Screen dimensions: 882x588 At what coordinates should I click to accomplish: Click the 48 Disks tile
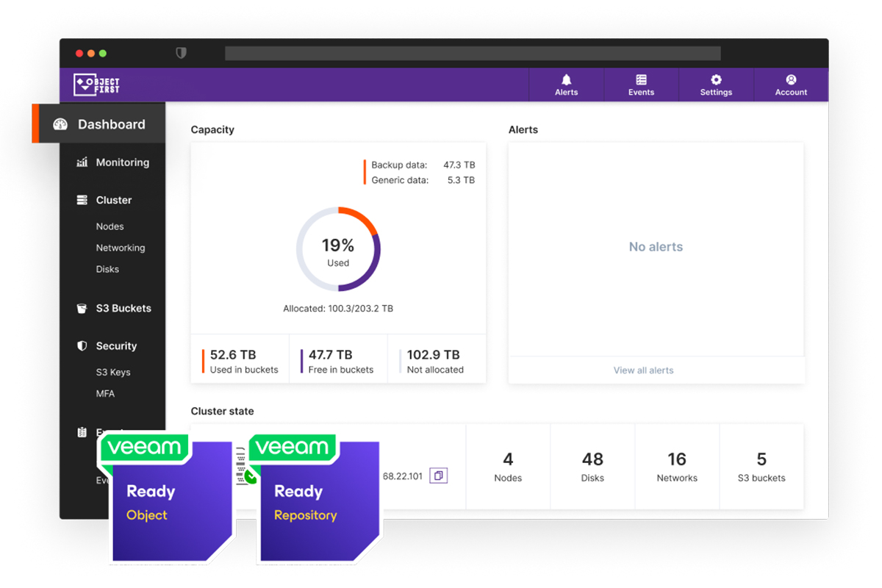[x=592, y=467]
